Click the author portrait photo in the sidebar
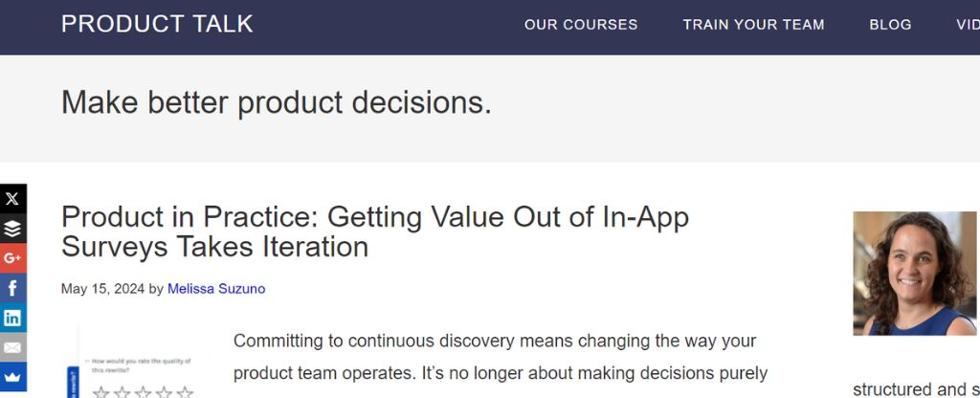 [914, 274]
